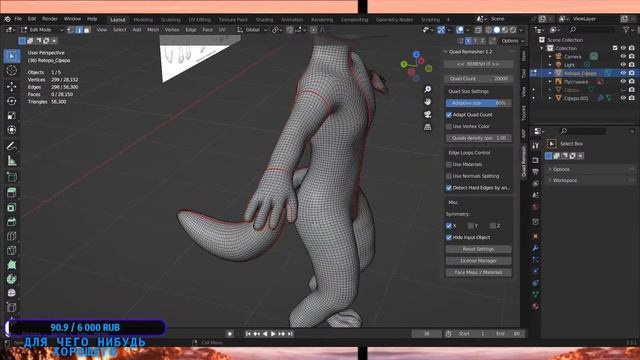Collapse the Collection tree in the outliner

[542, 48]
